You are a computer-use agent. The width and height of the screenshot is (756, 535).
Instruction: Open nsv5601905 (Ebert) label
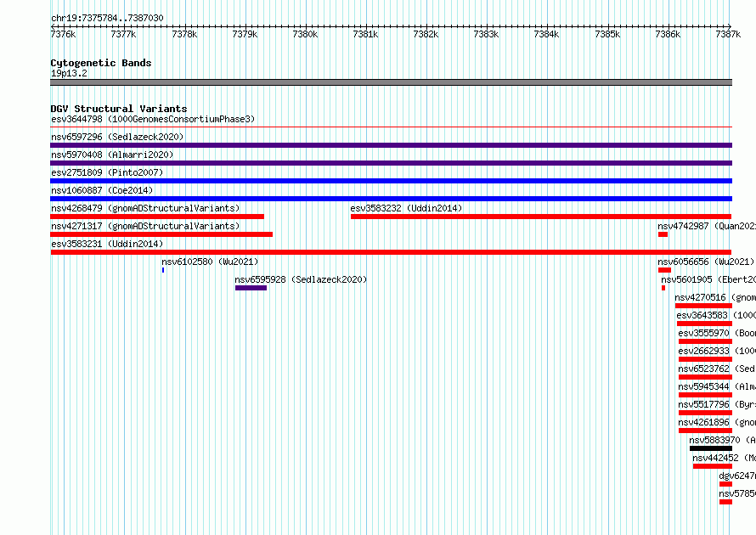coord(708,279)
